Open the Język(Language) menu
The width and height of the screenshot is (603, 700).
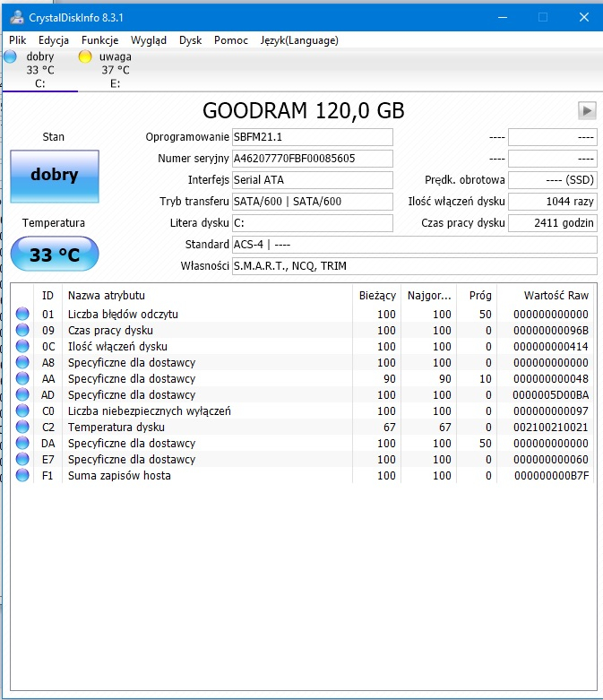299,40
